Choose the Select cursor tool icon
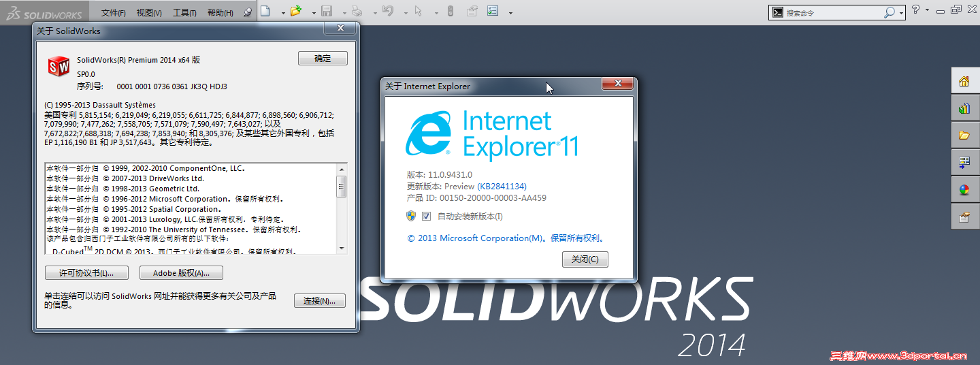The width and height of the screenshot is (980, 365). pyautogui.click(x=418, y=11)
